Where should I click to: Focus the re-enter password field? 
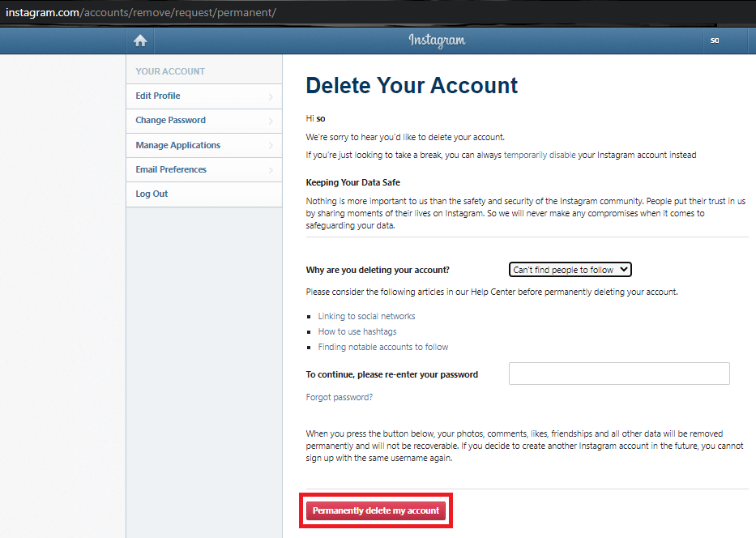click(x=619, y=374)
